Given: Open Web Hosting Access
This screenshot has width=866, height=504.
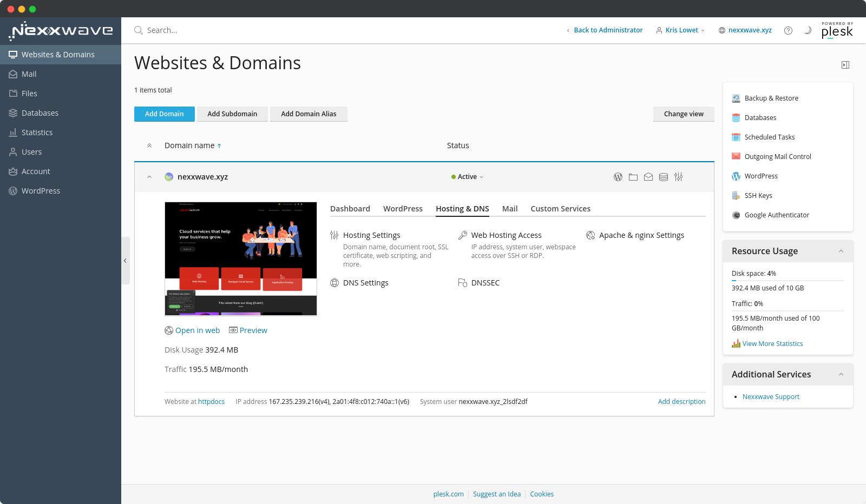Looking at the screenshot, I should tap(506, 235).
